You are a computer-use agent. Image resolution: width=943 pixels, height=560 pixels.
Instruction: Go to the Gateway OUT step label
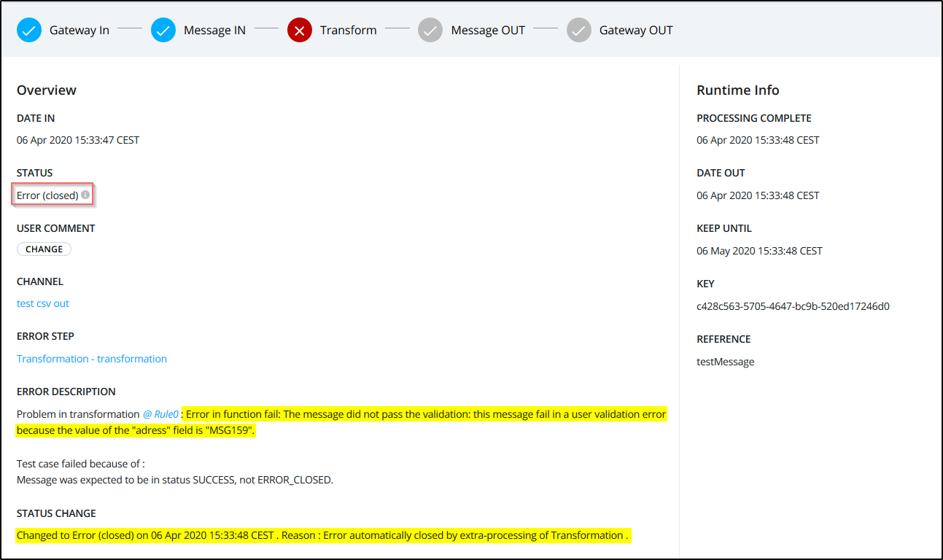tap(636, 31)
